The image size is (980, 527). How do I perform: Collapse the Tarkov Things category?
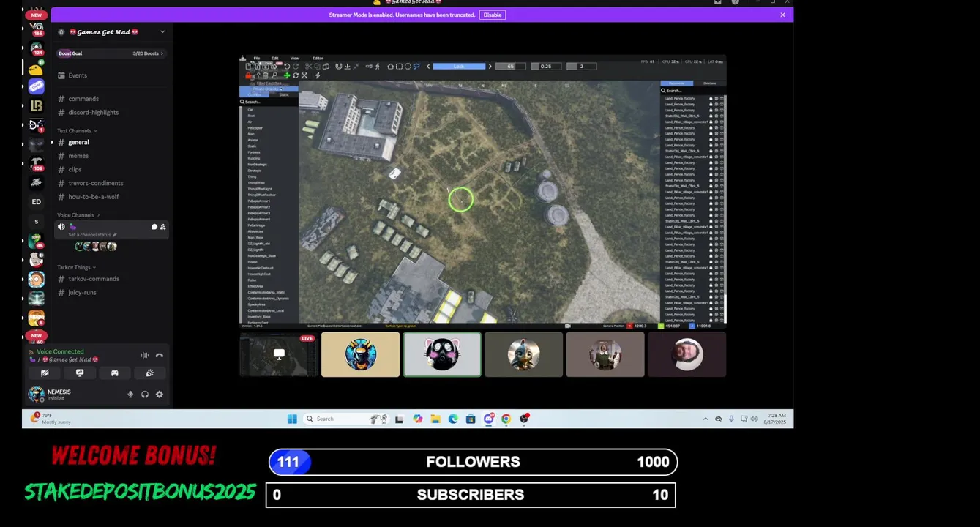click(x=76, y=267)
